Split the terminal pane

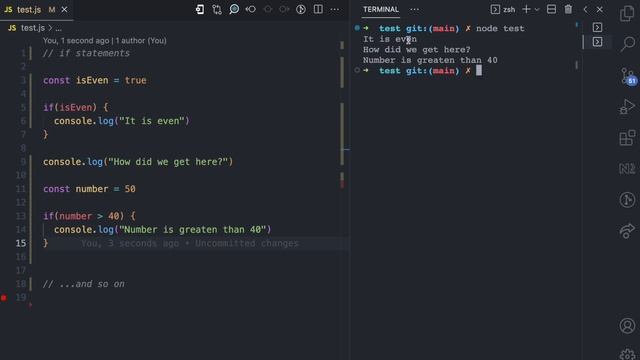pos(551,9)
